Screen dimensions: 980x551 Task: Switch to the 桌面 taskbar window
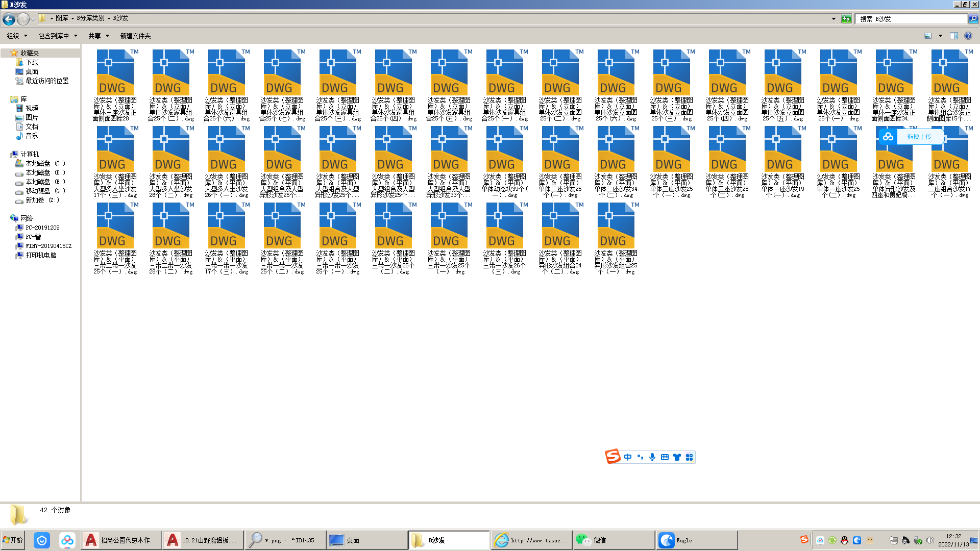tap(367, 540)
